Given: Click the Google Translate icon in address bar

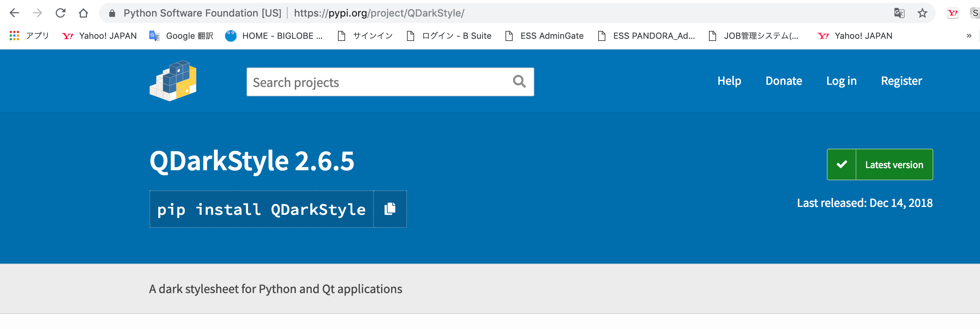Looking at the screenshot, I should pos(899,13).
